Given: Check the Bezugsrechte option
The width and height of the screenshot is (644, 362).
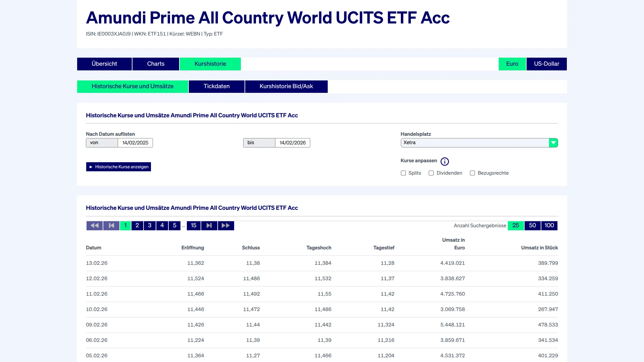Looking at the screenshot, I should (472, 173).
